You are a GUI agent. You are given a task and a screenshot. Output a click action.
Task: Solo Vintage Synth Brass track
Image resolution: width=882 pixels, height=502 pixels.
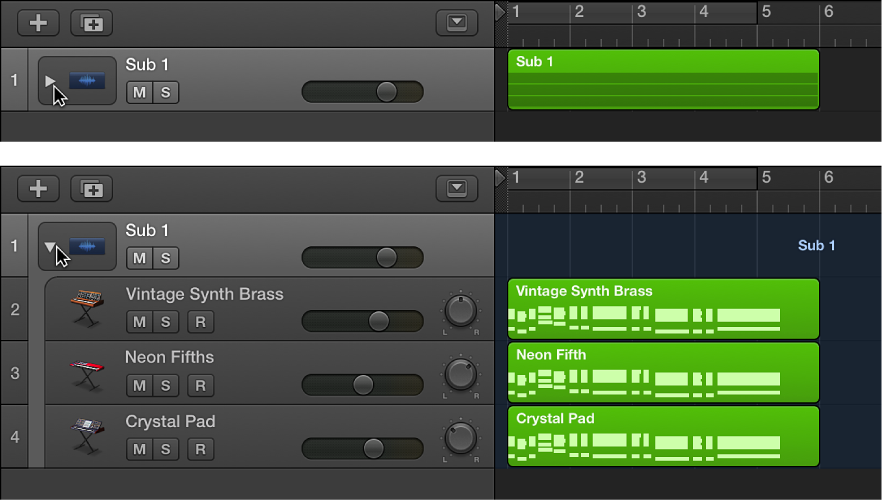(165, 322)
